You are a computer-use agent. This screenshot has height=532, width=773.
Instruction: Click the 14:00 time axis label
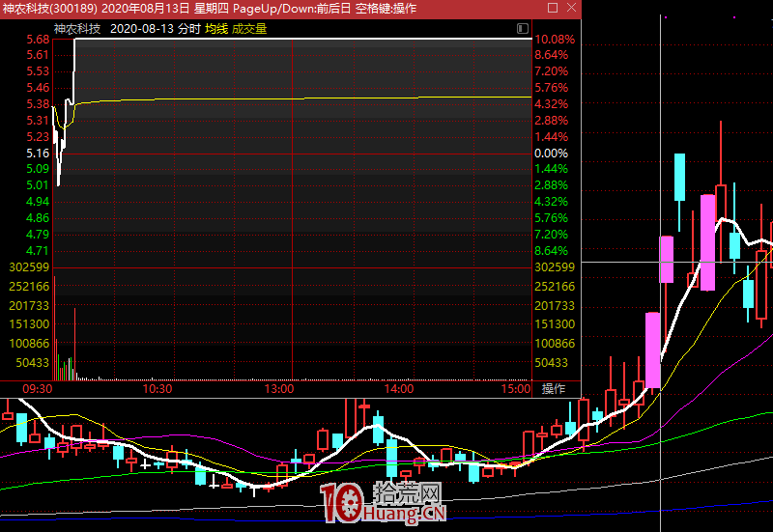pyautogui.click(x=399, y=389)
